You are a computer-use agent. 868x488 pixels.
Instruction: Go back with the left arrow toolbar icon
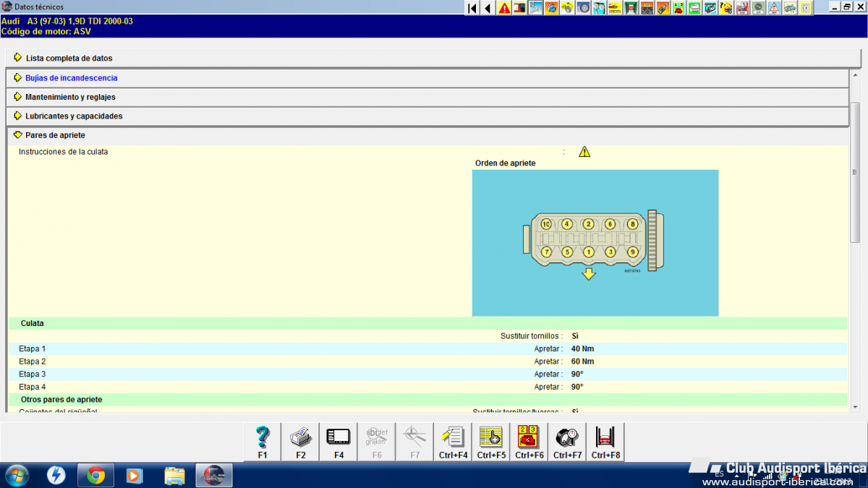(488, 8)
